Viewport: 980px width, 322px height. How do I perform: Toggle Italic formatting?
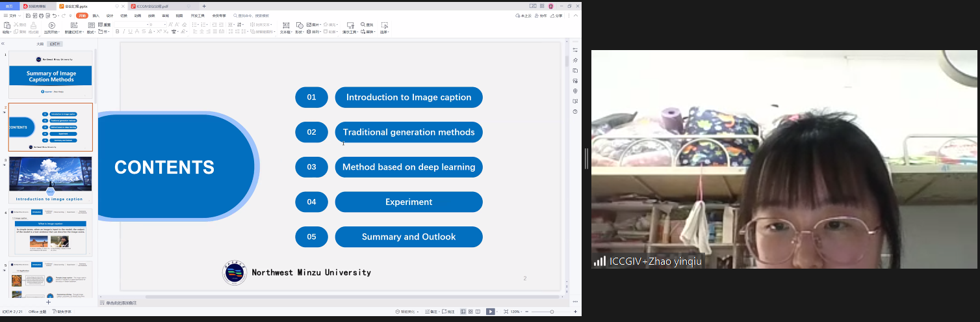(x=124, y=31)
